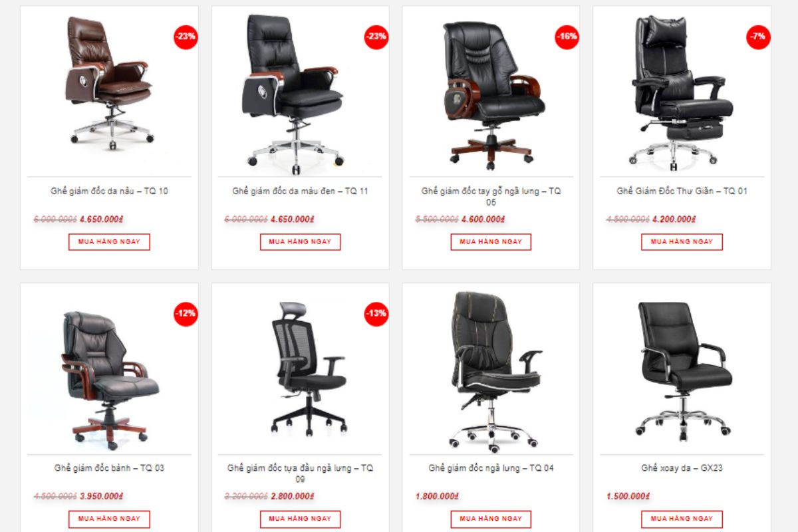798x532 pixels.
Task: Click 'Mua hàng ngay' under GX23 chair
Action: (x=682, y=519)
